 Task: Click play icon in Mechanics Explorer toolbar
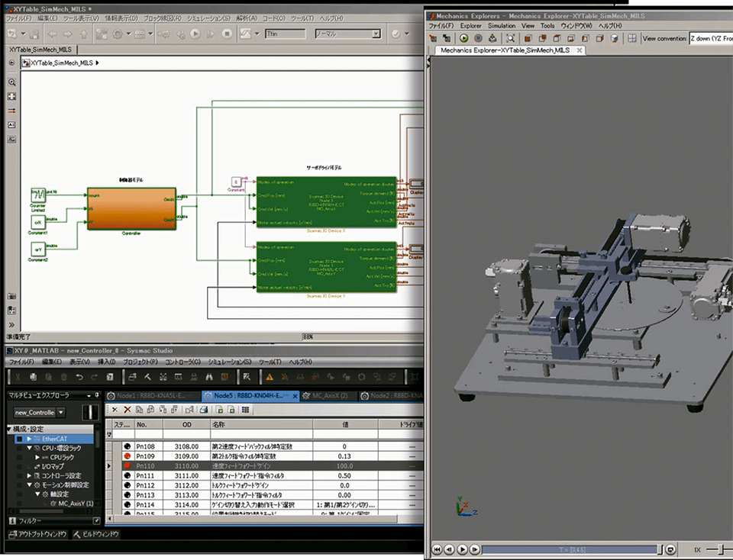[463, 38]
